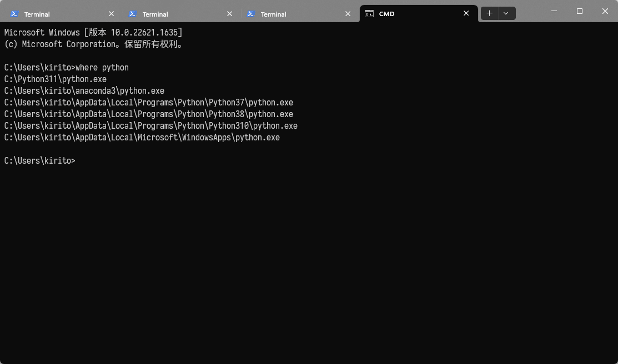
Task: Expand the new tab profile dropdown chevron
Action: coord(506,13)
